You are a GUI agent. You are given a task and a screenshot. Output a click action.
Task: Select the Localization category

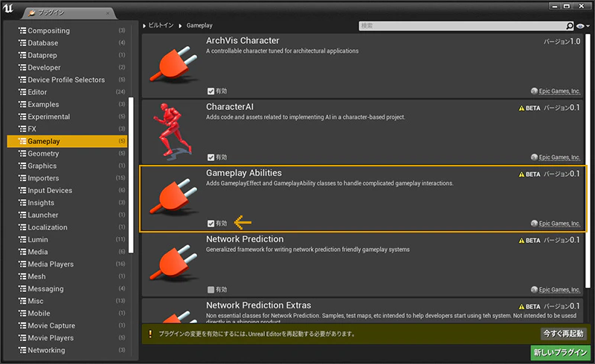click(x=68, y=227)
